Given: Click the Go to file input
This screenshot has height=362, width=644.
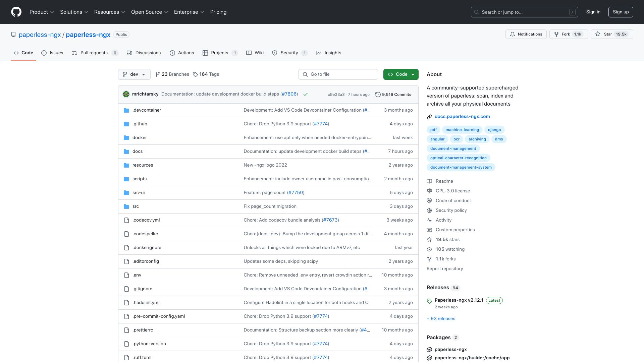Looking at the screenshot, I should [338, 74].
